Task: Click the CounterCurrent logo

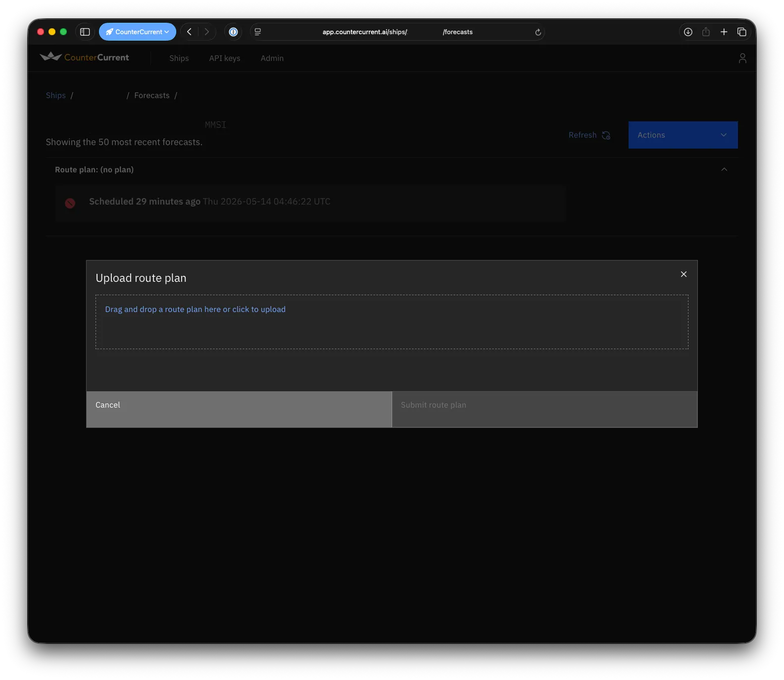Action: 84,57
